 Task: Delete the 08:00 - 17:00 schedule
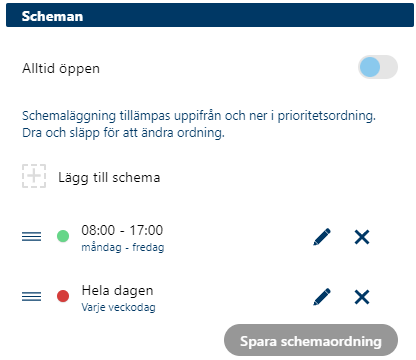362,237
